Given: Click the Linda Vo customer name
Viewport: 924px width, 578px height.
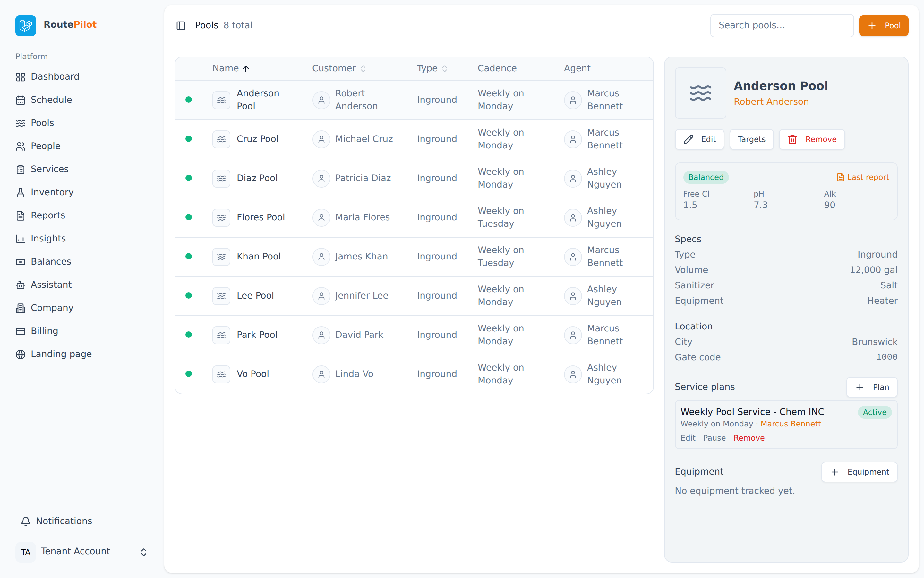Looking at the screenshot, I should pos(354,374).
